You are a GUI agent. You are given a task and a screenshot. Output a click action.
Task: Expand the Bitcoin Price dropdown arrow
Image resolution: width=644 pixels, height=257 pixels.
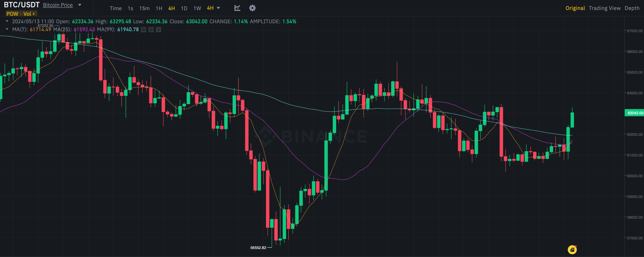click(80, 5)
